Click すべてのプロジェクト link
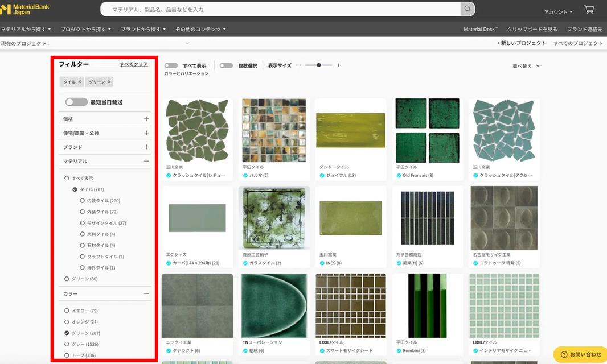The width and height of the screenshot is (607, 364). [578, 43]
